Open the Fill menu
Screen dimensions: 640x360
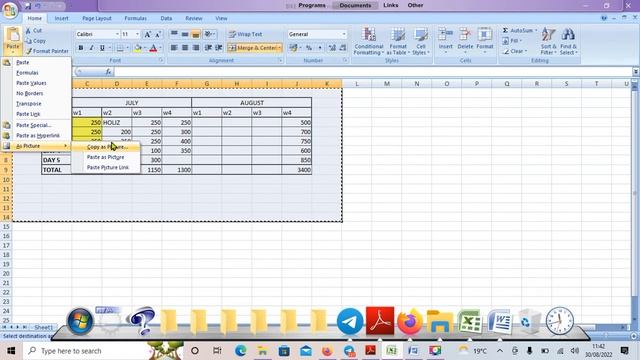[x=512, y=41]
